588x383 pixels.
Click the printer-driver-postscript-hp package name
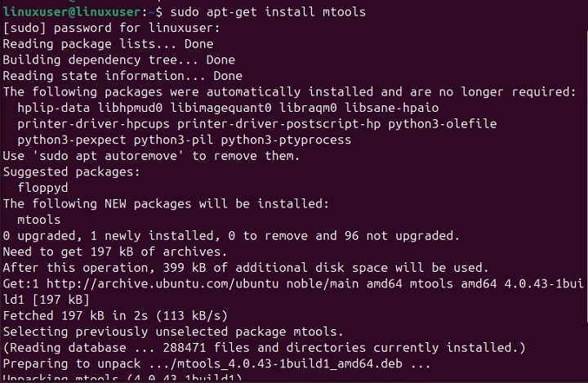(279, 123)
